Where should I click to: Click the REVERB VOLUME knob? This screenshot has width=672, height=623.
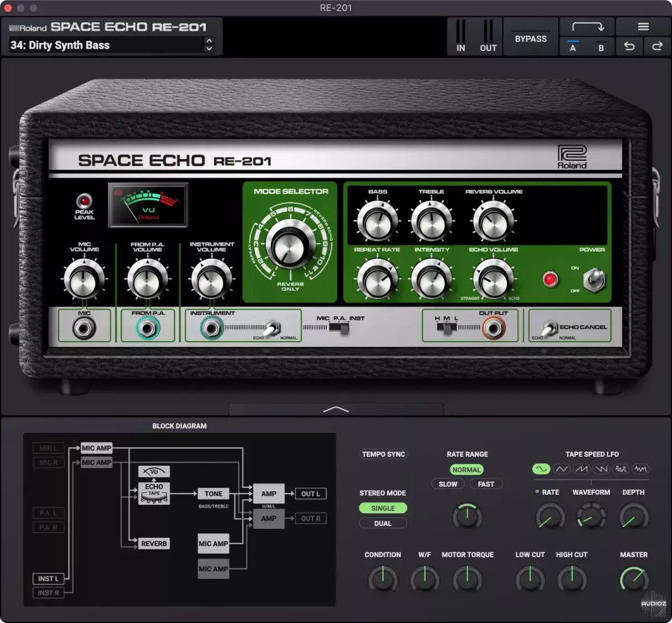point(493,221)
